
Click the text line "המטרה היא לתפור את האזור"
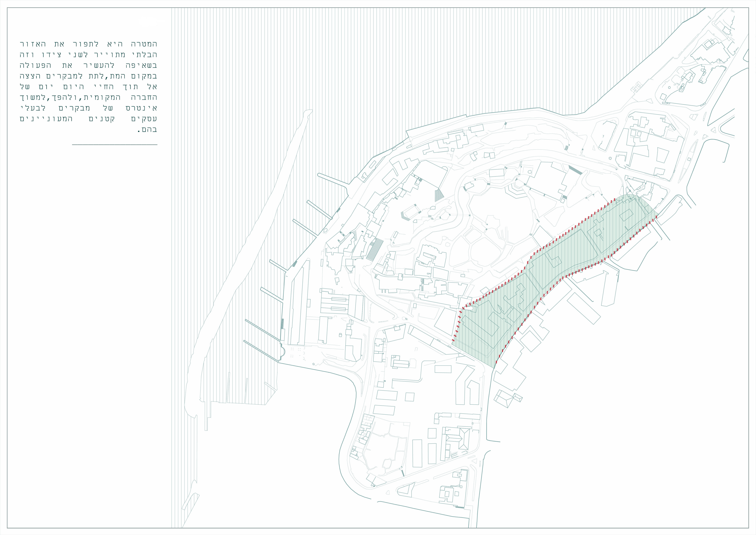(x=88, y=44)
